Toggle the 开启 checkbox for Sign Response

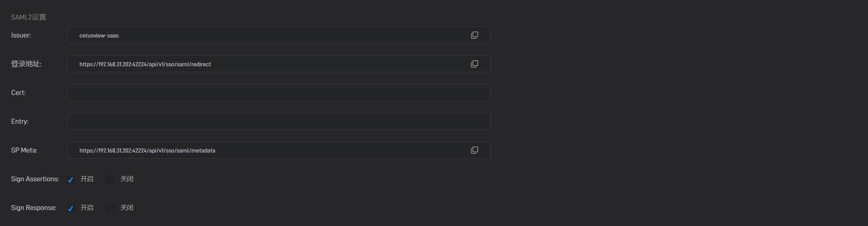(x=71, y=208)
